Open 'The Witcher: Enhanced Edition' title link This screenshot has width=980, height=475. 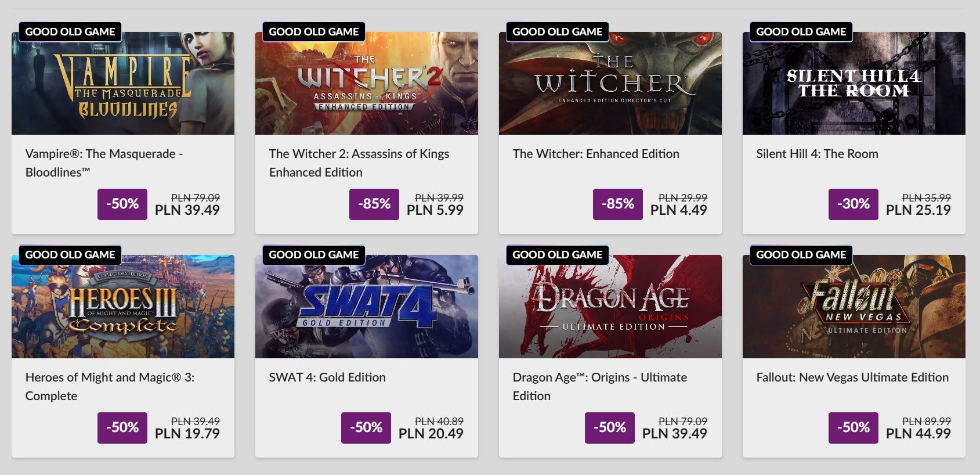[x=596, y=154]
